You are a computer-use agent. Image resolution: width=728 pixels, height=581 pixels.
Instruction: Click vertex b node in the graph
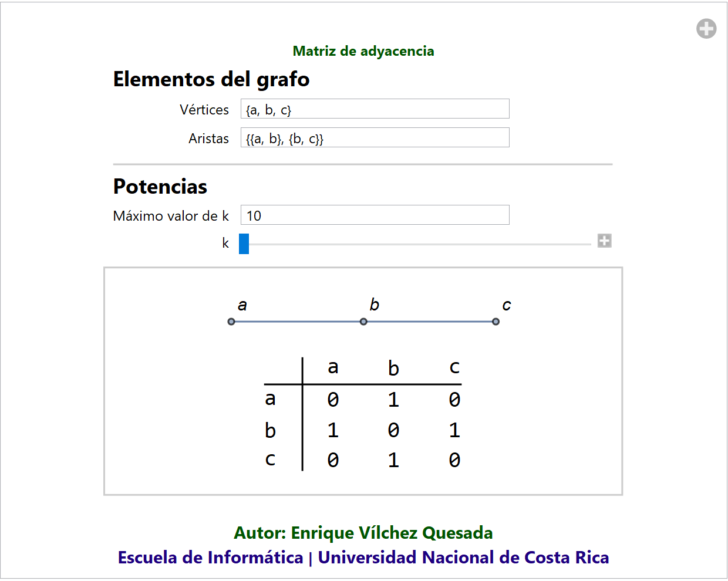(363, 322)
